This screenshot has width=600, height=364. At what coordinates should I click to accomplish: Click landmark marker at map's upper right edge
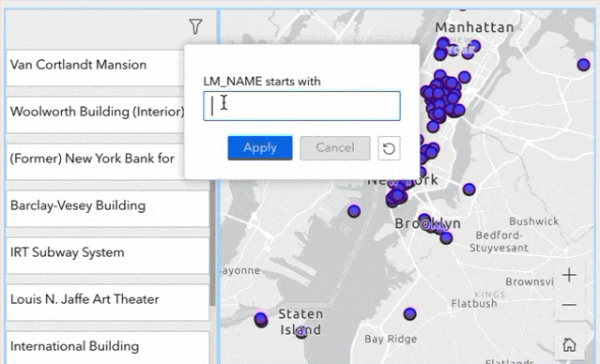583,65
